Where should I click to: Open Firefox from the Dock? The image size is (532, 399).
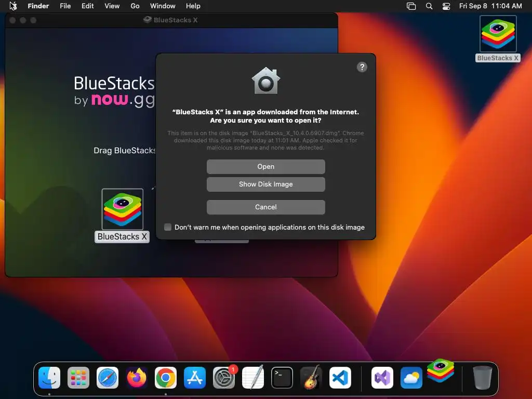click(137, 378)
